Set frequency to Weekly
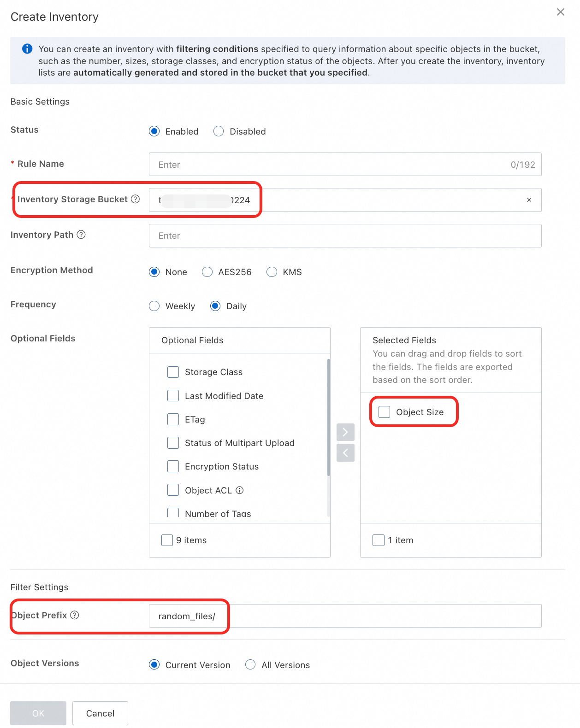 point(154,306)
